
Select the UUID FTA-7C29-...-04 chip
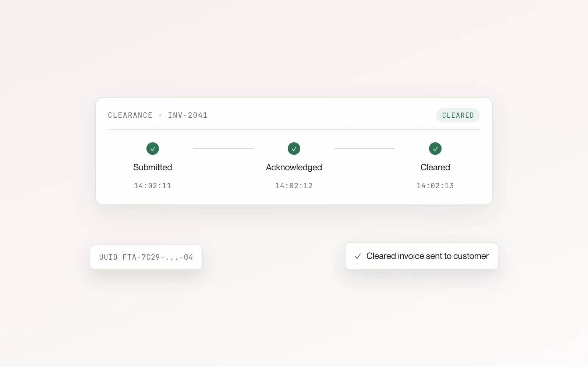(146, 257)
